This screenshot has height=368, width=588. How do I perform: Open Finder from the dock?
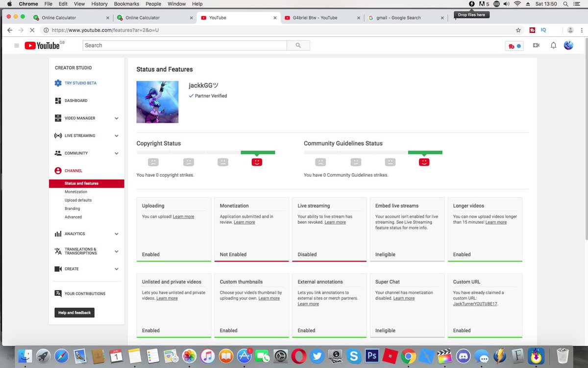pyautogui.click(x=25, y=356)
